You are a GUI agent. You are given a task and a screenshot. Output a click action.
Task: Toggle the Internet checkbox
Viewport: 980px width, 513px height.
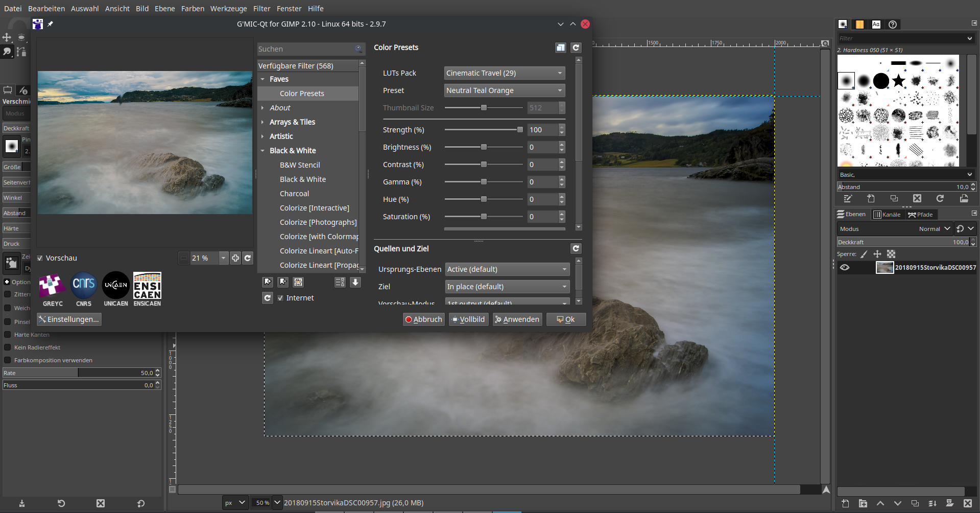[280, 298]
